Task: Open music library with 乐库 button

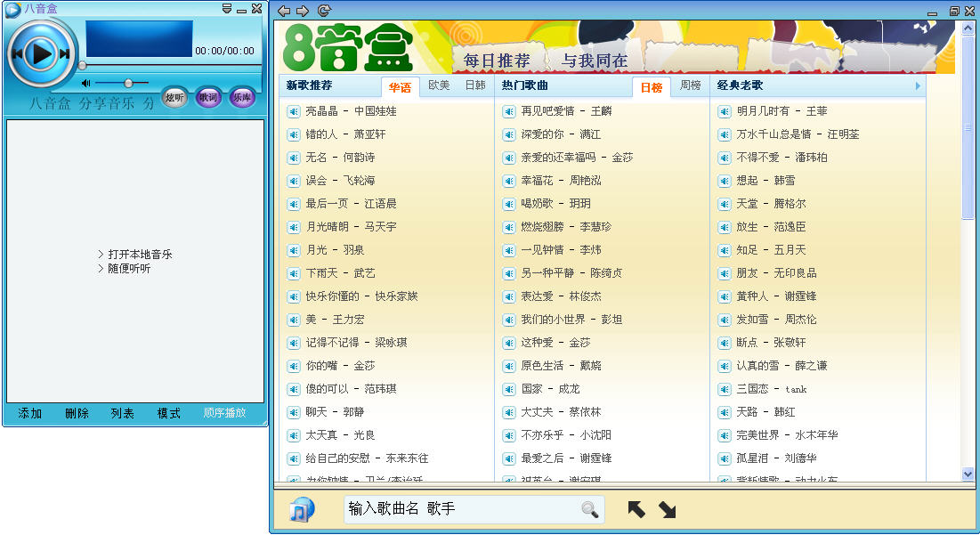Action: point(242,98)
